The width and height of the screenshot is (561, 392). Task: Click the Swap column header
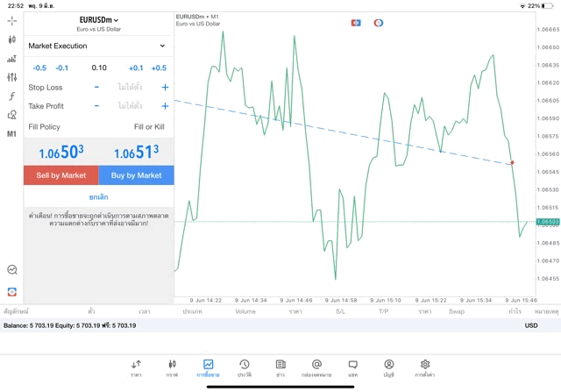point(457,311)
